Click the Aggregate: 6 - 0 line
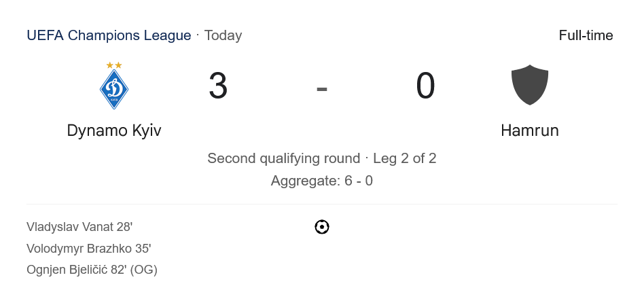644x286 pixels. tap(322, 181)
